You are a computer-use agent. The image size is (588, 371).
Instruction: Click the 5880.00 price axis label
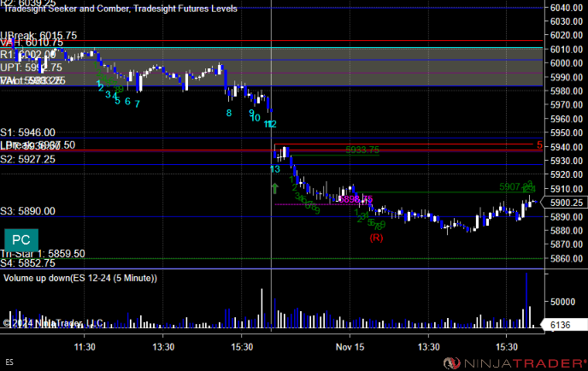[567, 231]
